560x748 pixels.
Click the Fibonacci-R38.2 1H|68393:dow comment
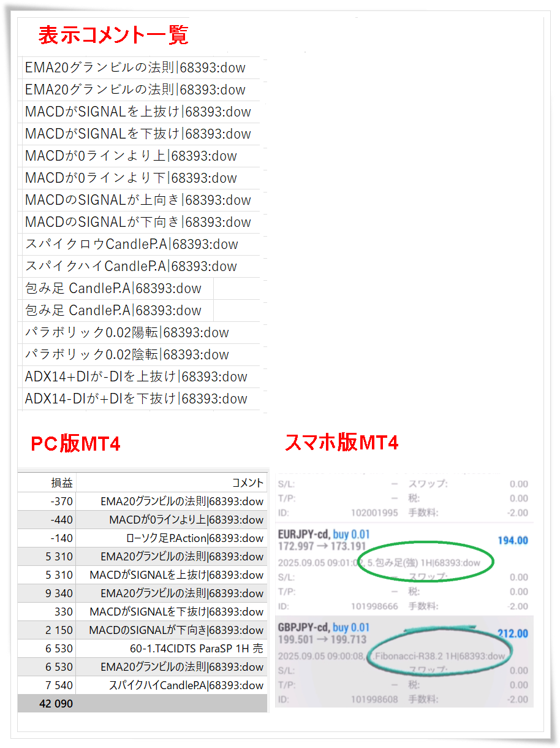click(440, 656)
